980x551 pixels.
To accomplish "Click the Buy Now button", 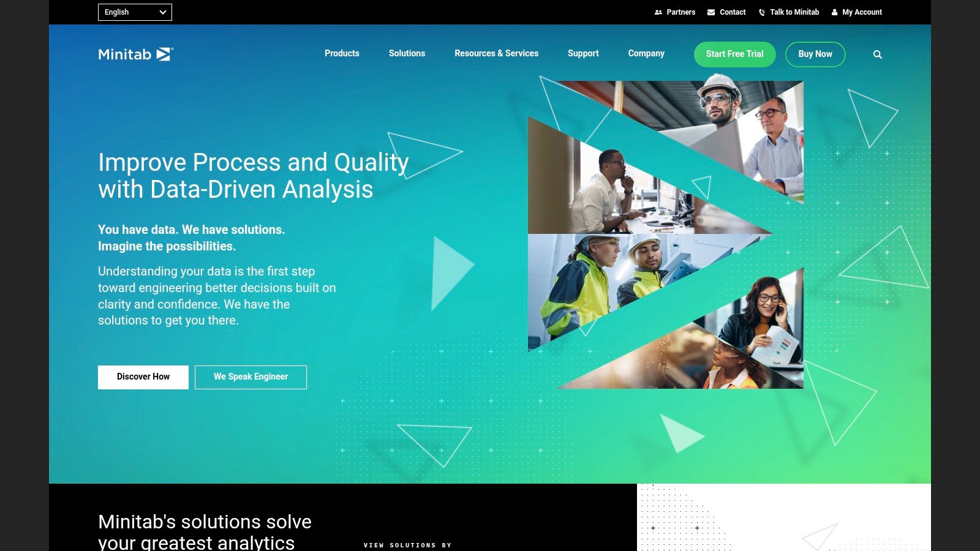I will 815,54.
